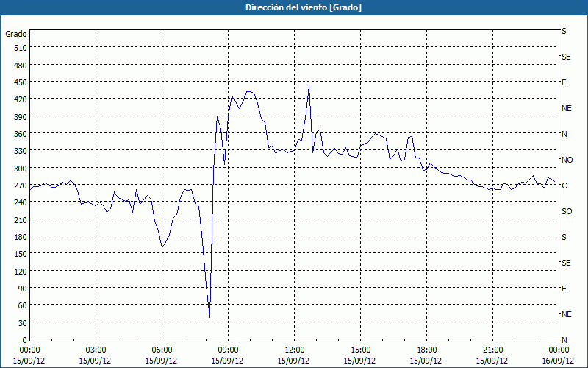This screenshot has height=368, width=588.
Task: Click the 330 degree axis label
Action: (x=21, y=151)
